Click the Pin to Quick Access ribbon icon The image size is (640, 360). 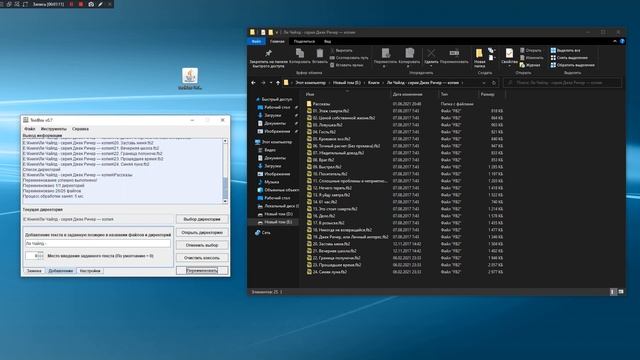click(x=268, y=53)
